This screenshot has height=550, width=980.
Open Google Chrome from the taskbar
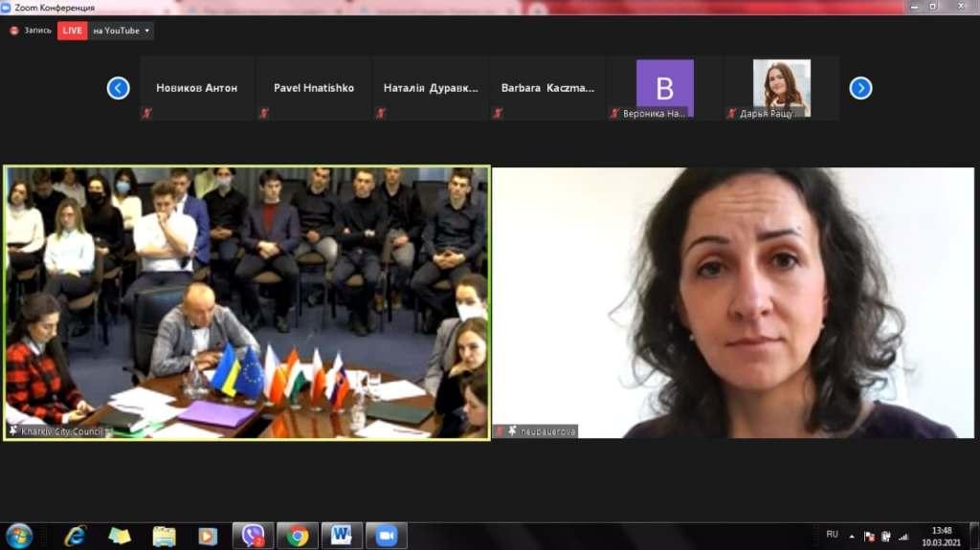pos(298,536)
